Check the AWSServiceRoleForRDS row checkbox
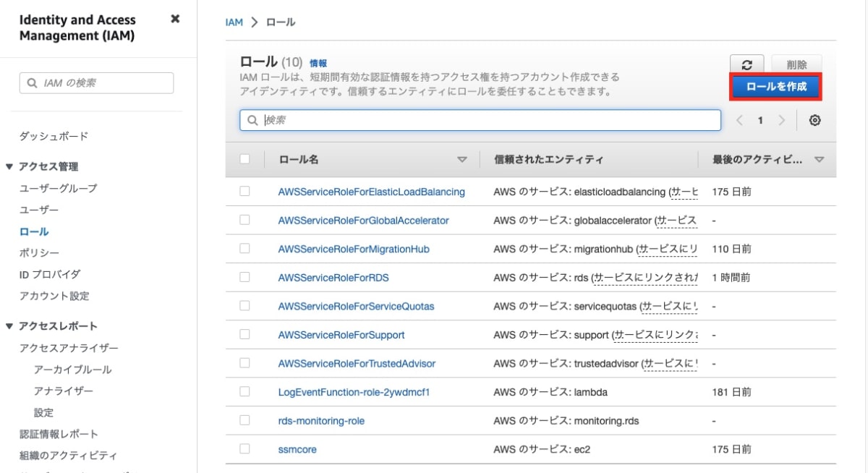This screenshot has width=868, height=473. coord(244,277)
